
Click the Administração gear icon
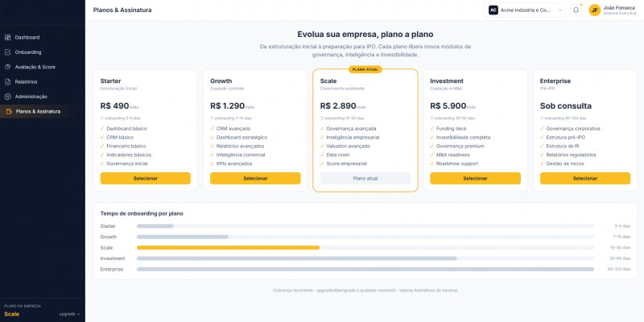click(8, 97)
